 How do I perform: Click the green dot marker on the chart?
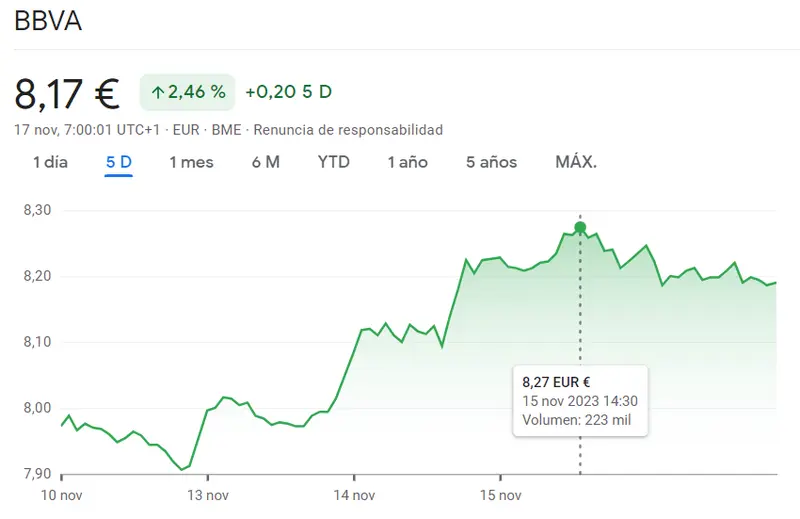click(580, 227)
